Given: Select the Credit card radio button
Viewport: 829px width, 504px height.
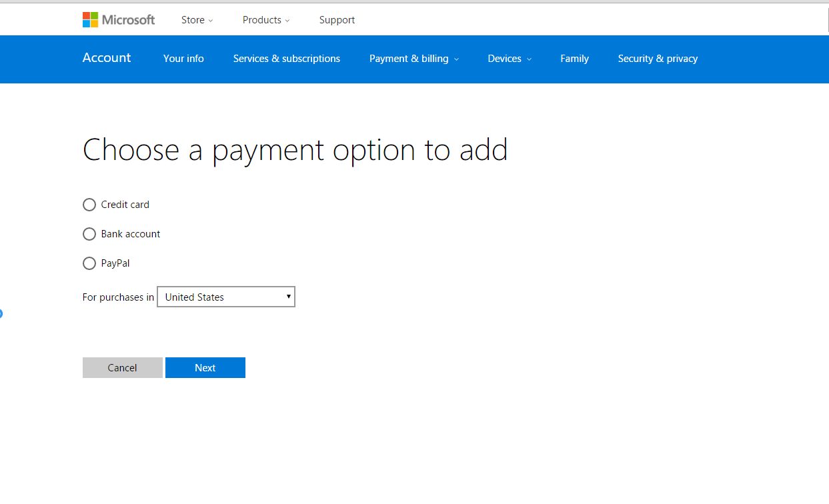Looking at the screenshot, I should pos(89,205).
